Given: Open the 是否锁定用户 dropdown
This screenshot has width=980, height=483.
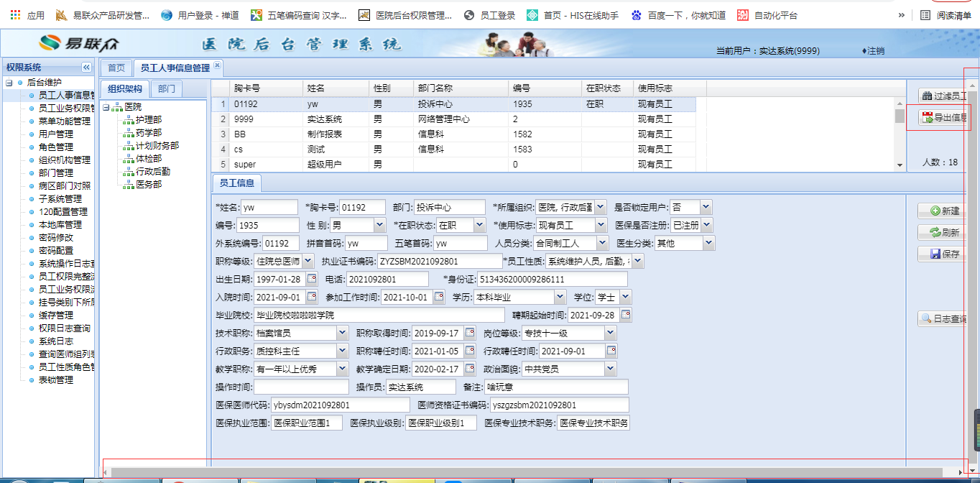Looking at the screenshot, I should [x=706, y=207].
